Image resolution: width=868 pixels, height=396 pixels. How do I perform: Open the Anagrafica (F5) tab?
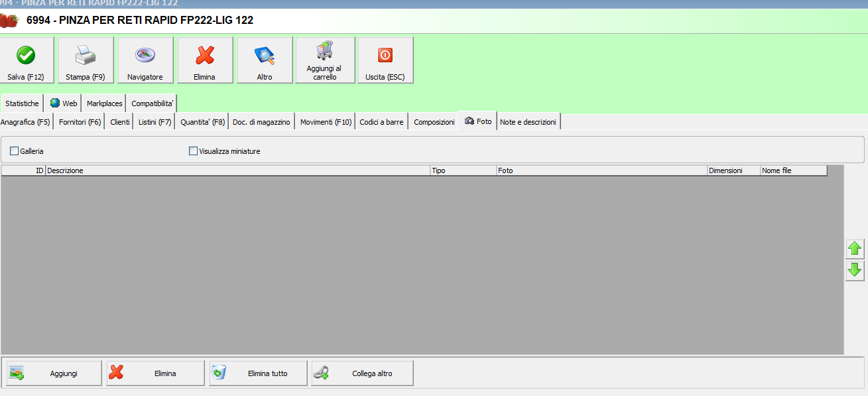(x=25, y=122)
